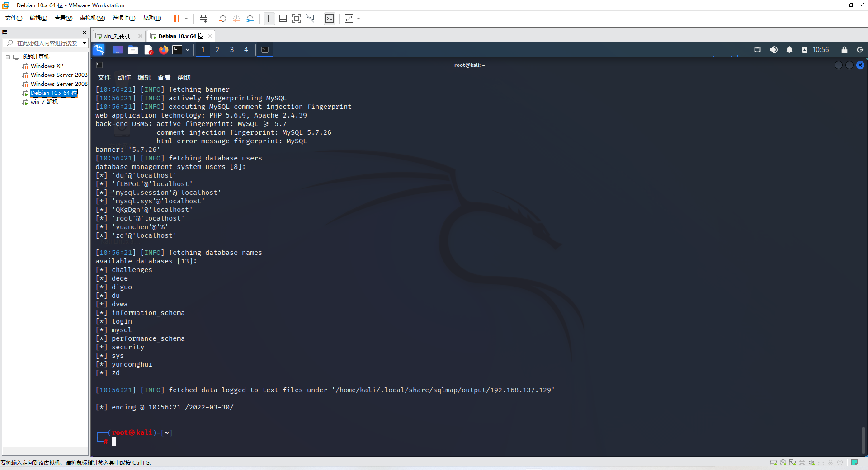Open the text editor from the Kali panel
868x470 pixels.
click(x=149, y=50)
